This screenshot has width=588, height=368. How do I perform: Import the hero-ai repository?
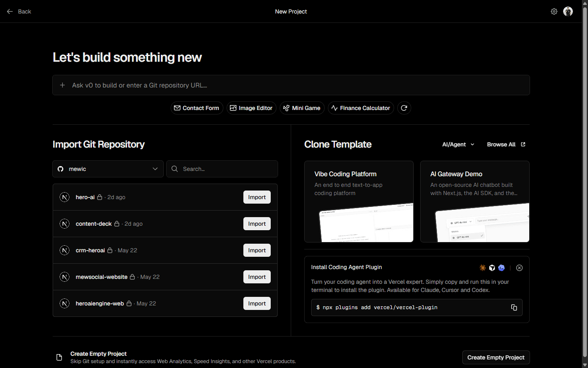tap(257, 197)
